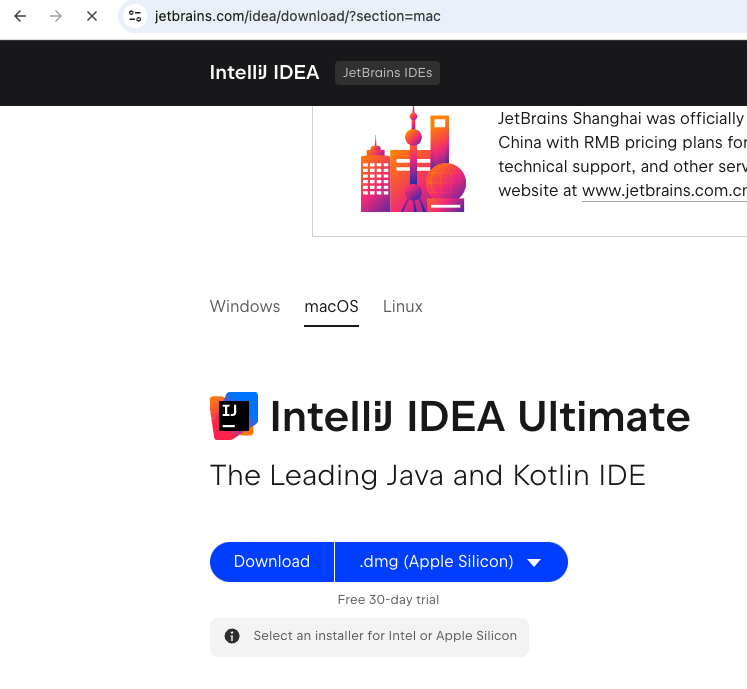Click the "Free 30-day trial" text
The width and height of the screenshot is (747, 689).
(x=388, y=599)
